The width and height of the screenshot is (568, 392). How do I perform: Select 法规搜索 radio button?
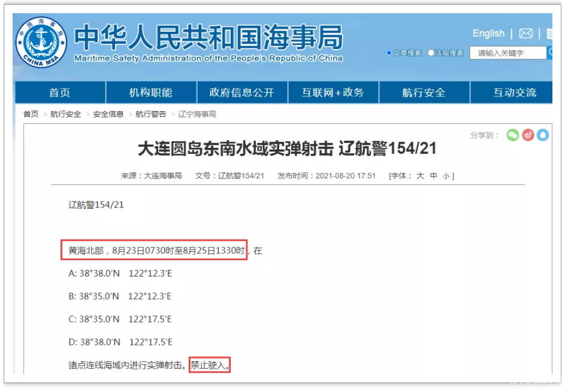tap(431, 53)
